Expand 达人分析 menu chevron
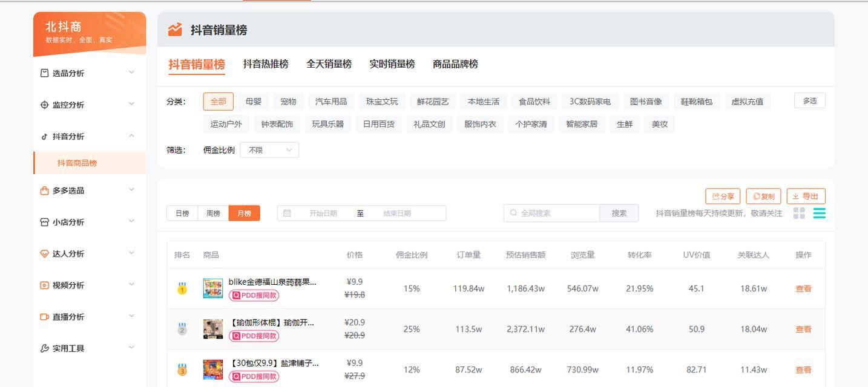 pyautogui.click(x=131, y=253)
